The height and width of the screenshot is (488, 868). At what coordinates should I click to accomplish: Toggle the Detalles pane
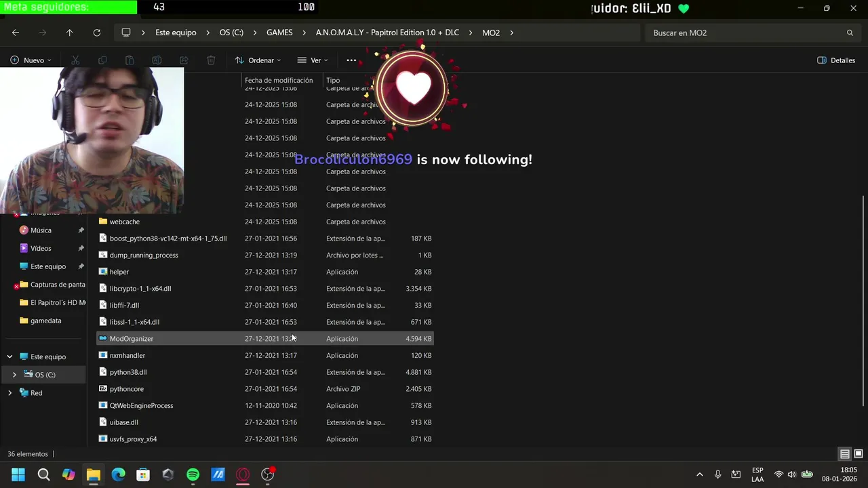click(x=836, y=60)
